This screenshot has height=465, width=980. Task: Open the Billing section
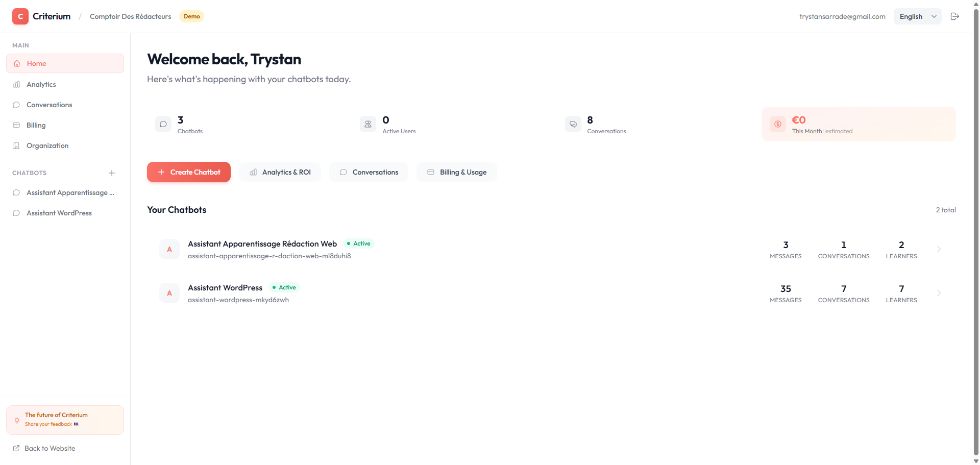tap(36, 125)
